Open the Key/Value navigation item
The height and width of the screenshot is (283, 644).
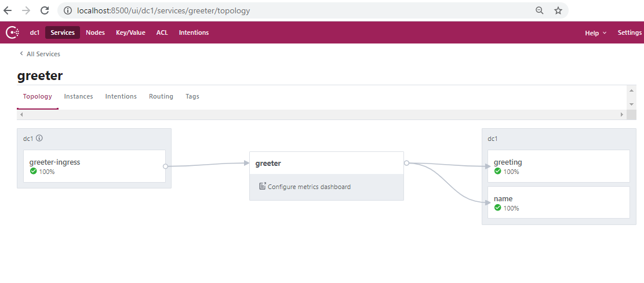(x=130, y=32)
